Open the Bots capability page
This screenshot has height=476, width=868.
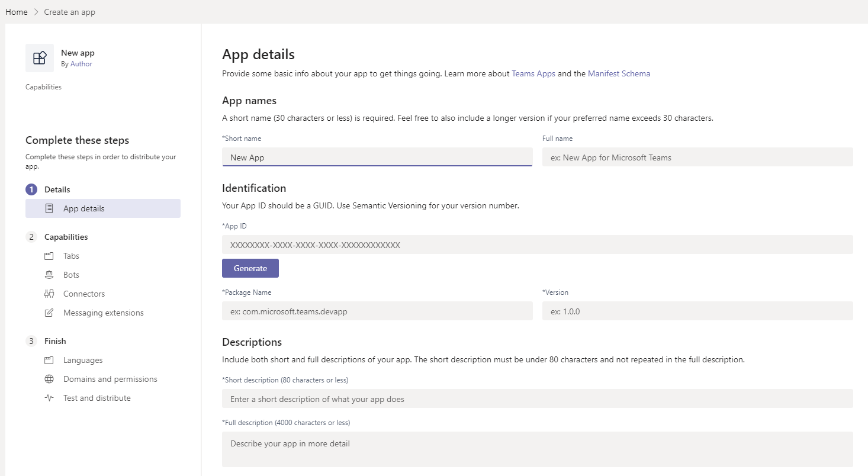point(71,275)
